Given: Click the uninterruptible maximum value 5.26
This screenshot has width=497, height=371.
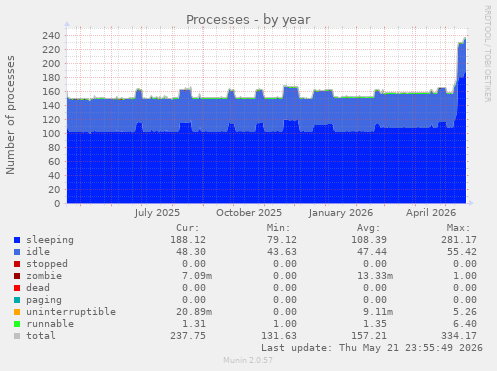Looking at the screenshot, I should pyautogui.click(x=465, y=312).
